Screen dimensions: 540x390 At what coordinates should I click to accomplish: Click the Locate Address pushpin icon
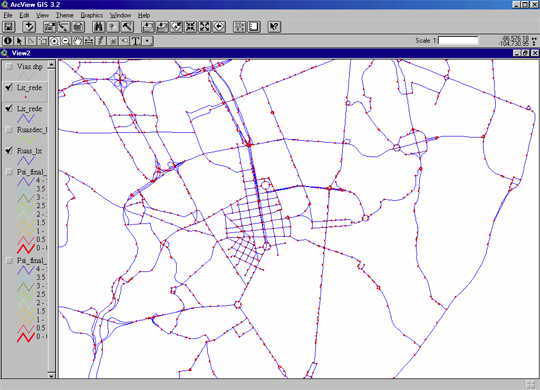point(113,27)
